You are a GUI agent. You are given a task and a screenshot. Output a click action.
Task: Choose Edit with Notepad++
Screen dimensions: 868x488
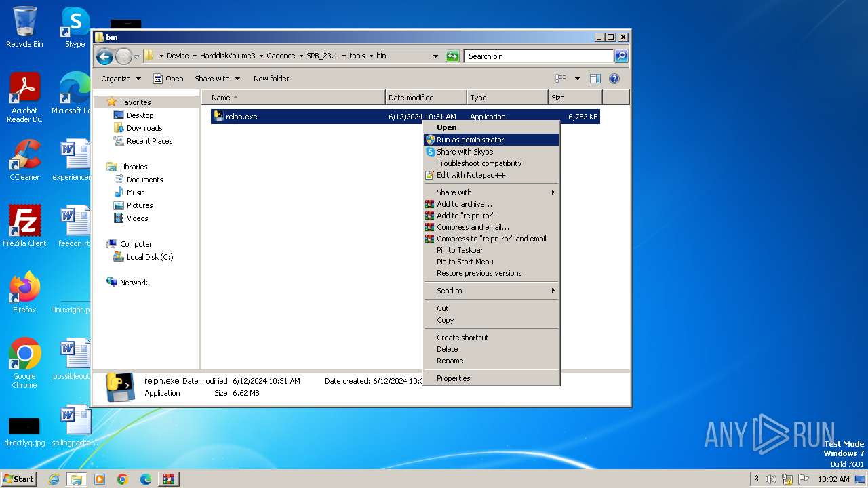491,175
